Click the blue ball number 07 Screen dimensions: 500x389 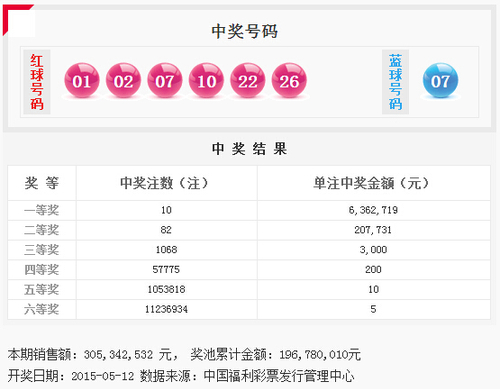(x=440, y=81)
